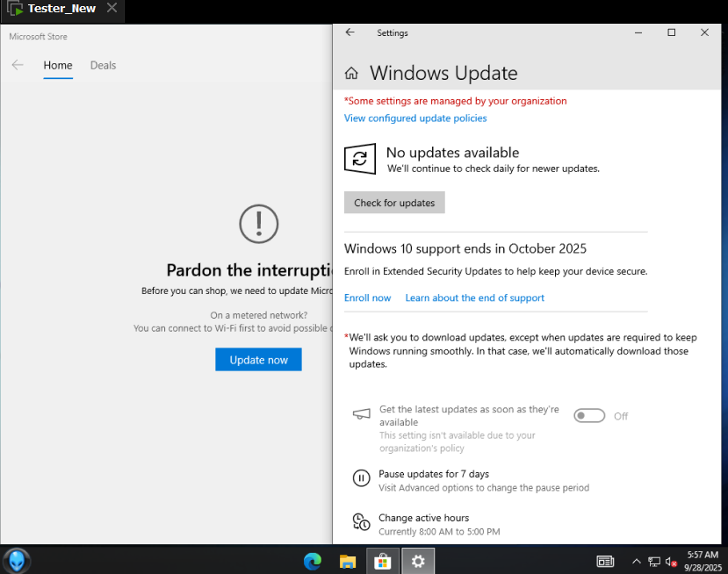Click Settings gear in taskbar

point(418,562)
